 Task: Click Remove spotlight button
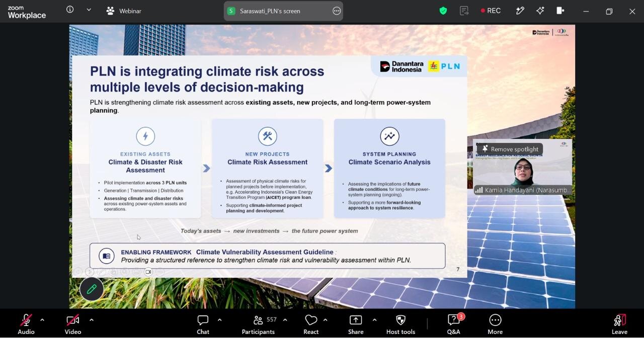coord(510,149)
